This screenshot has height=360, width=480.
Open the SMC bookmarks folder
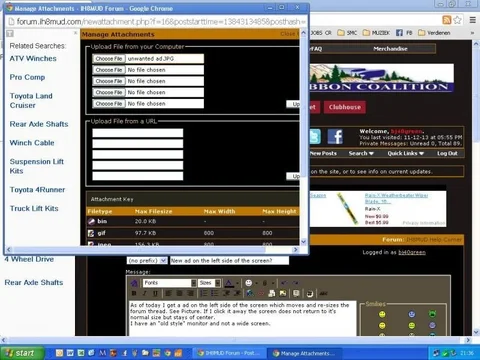[347, 33]
